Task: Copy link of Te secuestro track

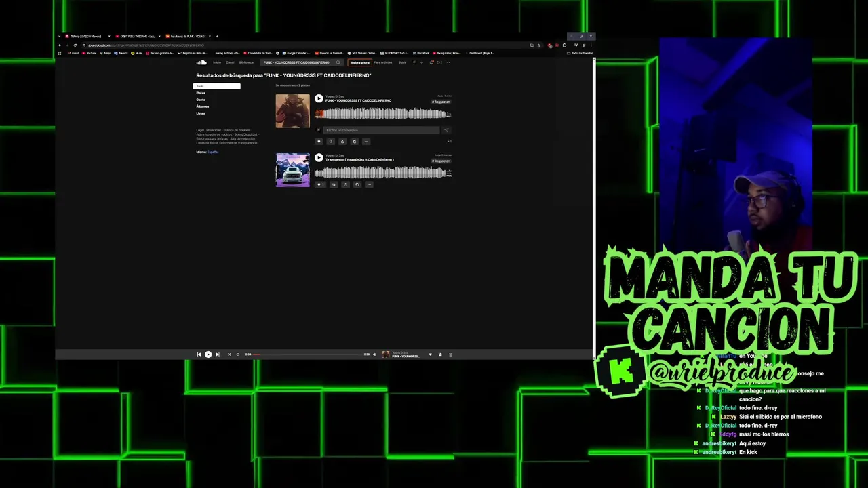Action: point(357,184)
